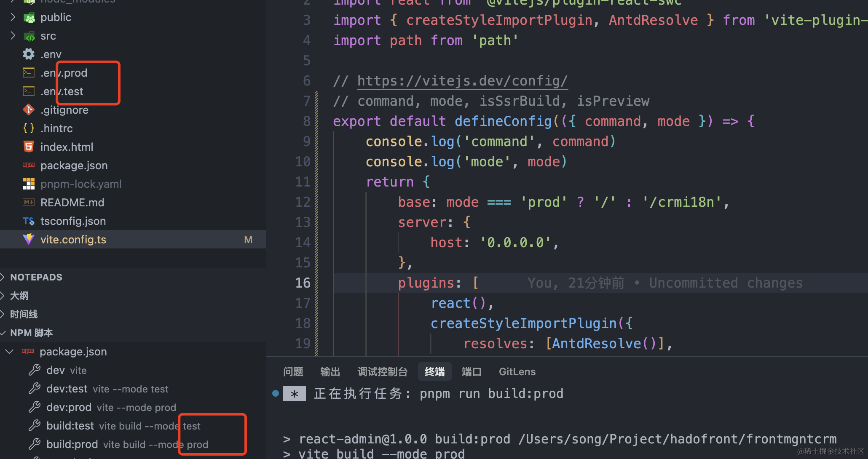This screenshot has width=868, height=459.
Task: Run the dev:prod npm script
Action: coord(69,407)
